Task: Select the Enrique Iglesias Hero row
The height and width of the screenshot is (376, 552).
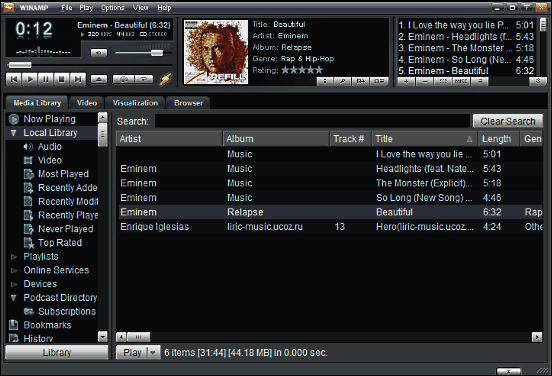Action: point(331,227)
